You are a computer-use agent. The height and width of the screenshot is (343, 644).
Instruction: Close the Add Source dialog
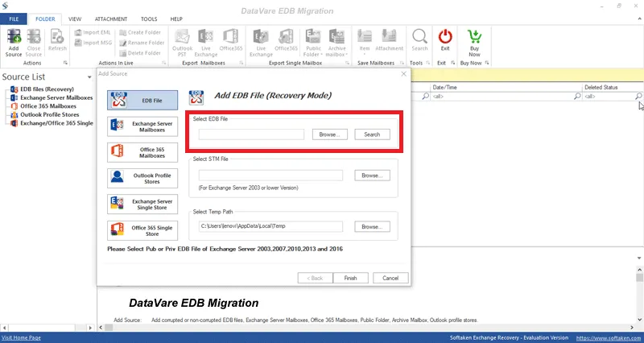(403, 74)
